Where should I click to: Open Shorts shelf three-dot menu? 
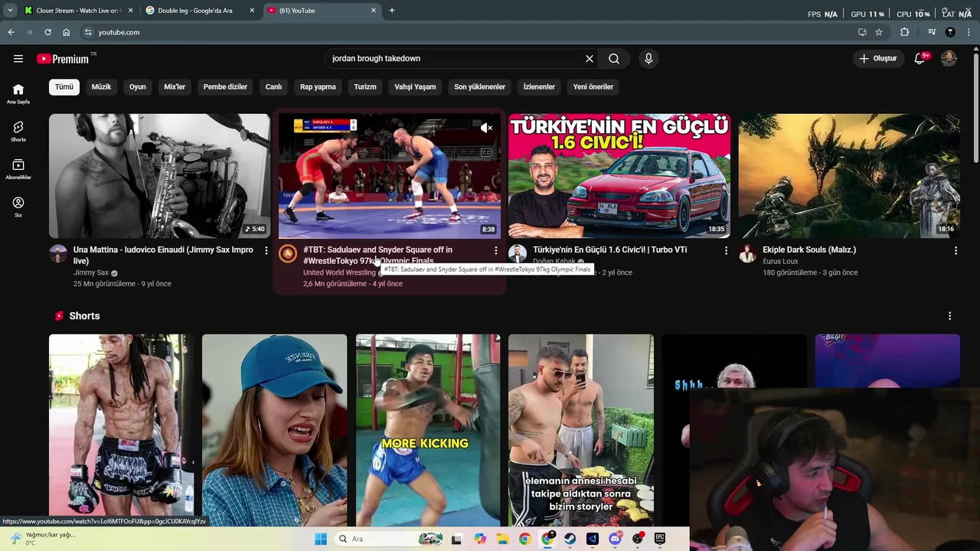pos(949,316)
